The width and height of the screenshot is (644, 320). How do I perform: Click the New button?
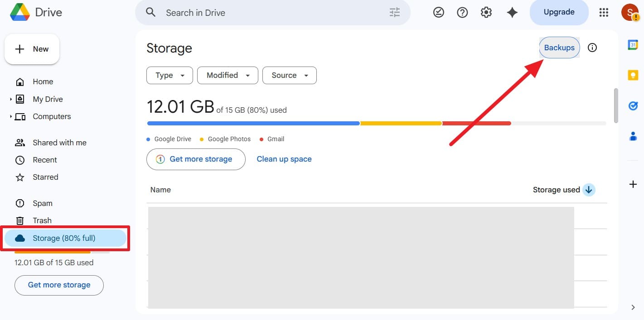coord(32,49)
